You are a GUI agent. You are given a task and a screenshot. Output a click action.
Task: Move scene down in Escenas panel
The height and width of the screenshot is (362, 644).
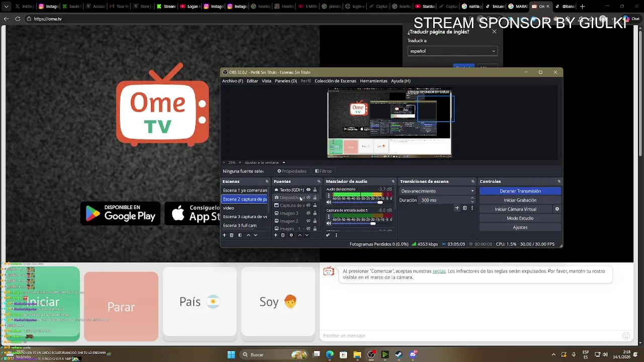point(256,235)
